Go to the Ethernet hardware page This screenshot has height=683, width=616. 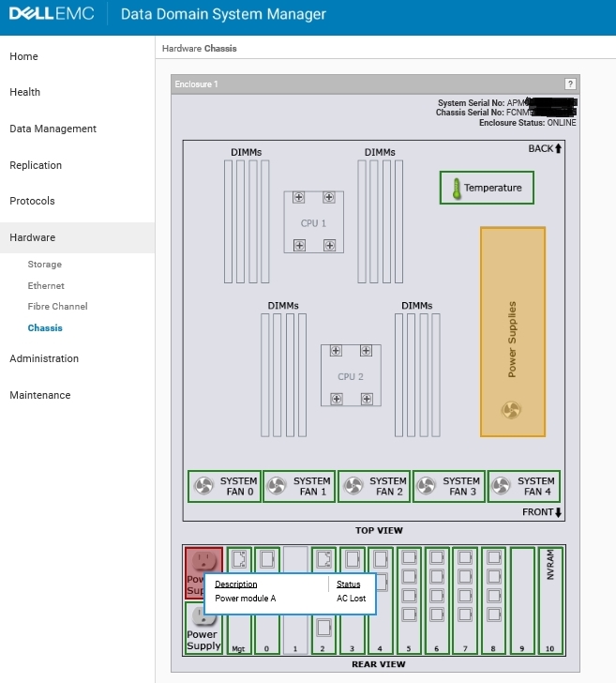pyautogui.click(x=46, y=286)
